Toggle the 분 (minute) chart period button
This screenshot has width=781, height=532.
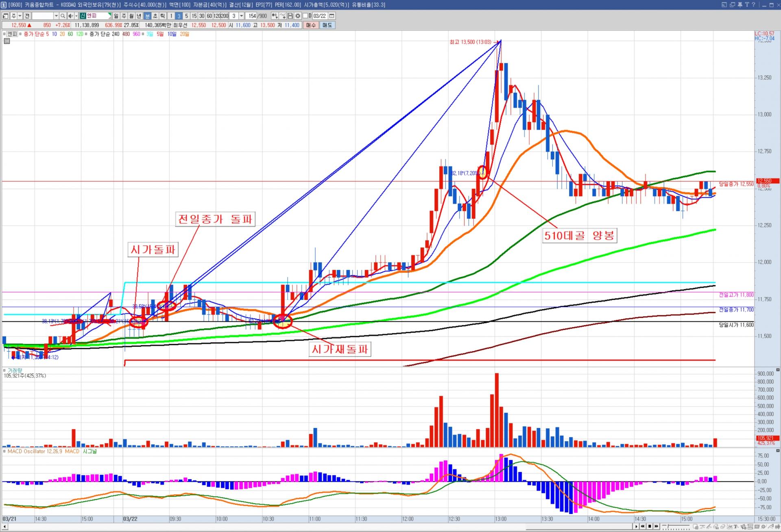(x=147, y=16)
